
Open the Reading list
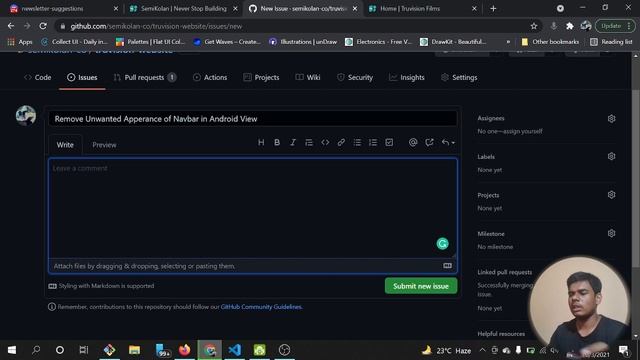(611, 42)
